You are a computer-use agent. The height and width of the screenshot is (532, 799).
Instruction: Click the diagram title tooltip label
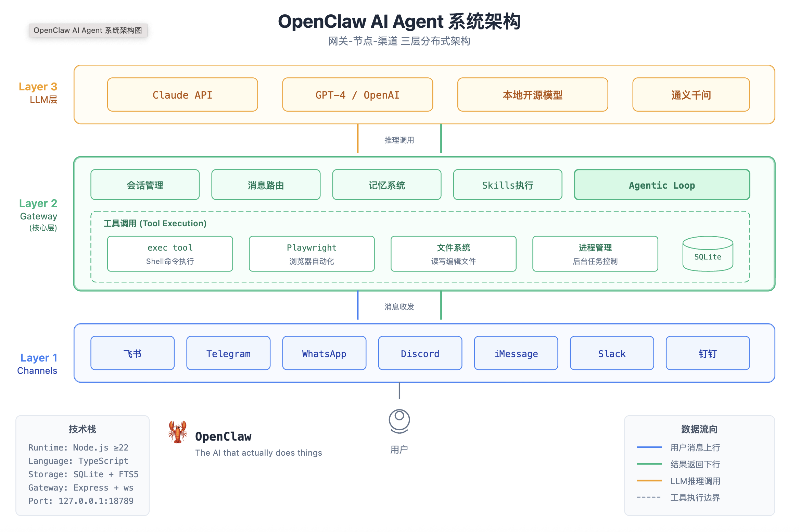88,30
